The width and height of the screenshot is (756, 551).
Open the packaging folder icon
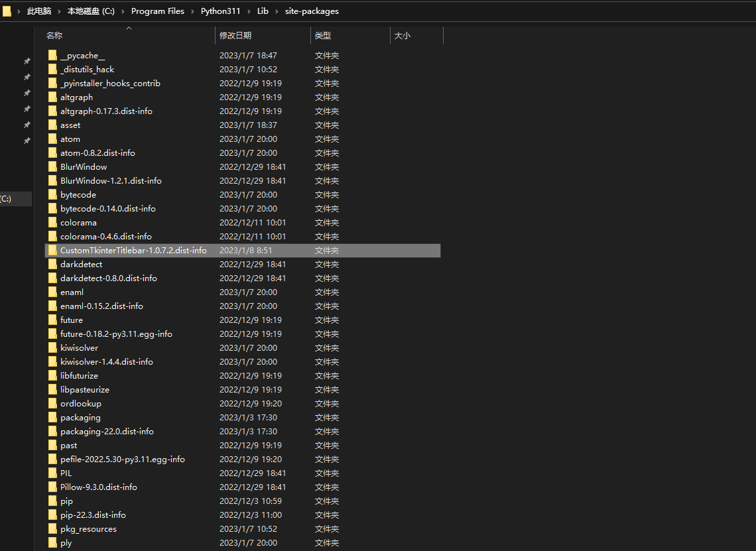(x=52, y=417)
